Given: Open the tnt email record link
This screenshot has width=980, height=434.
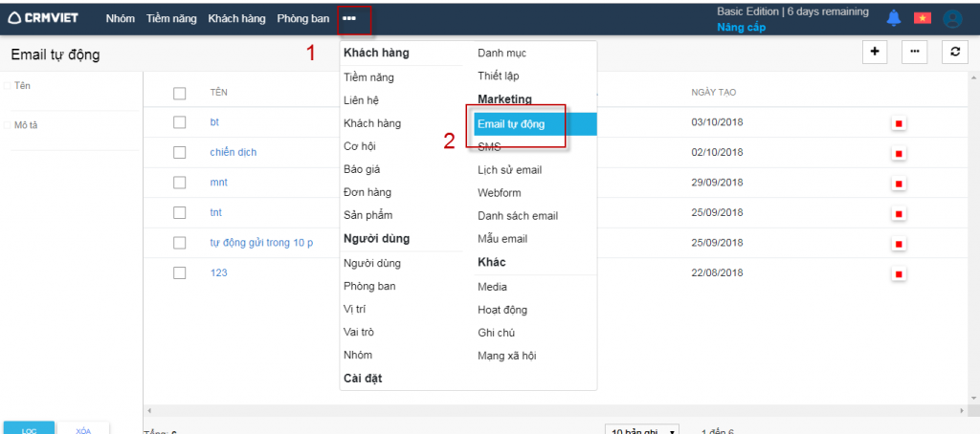Looking at the screenshot, I should (x=215, y=212).
